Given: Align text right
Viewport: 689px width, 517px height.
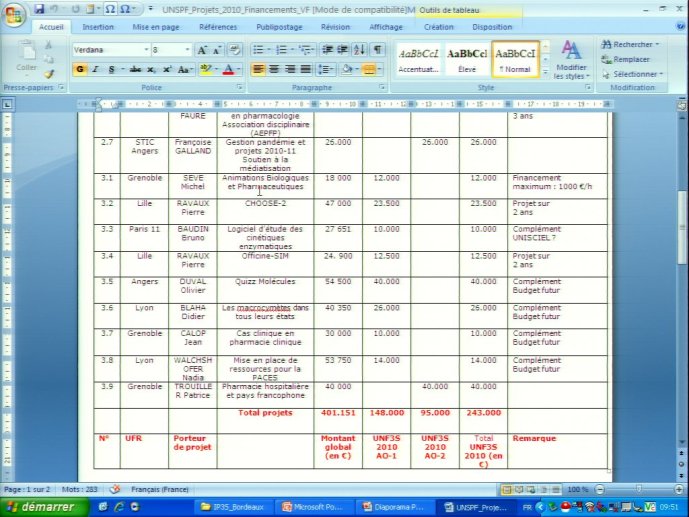Looking at the screenshot, I should [290, 69].
